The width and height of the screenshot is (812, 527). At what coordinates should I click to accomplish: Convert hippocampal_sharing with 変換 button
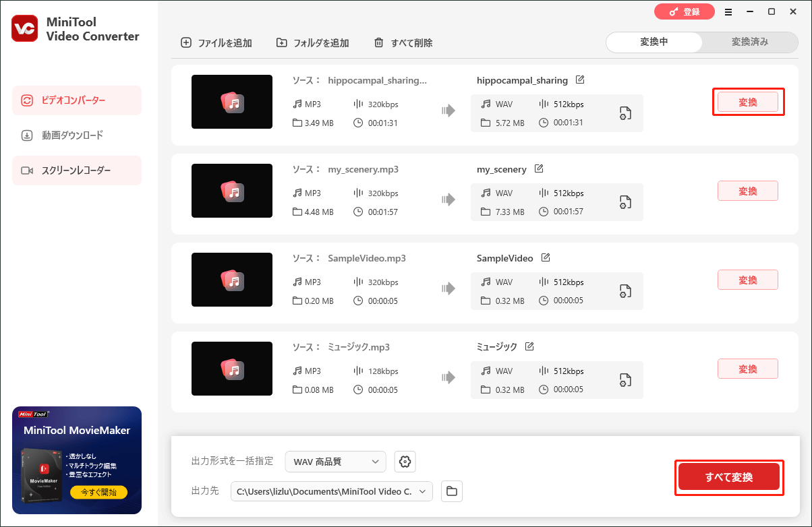click(748, 102)
